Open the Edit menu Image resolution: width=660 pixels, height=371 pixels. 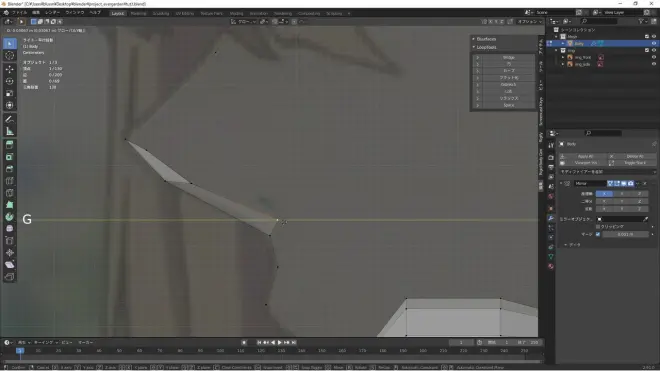tap(36, 13)
